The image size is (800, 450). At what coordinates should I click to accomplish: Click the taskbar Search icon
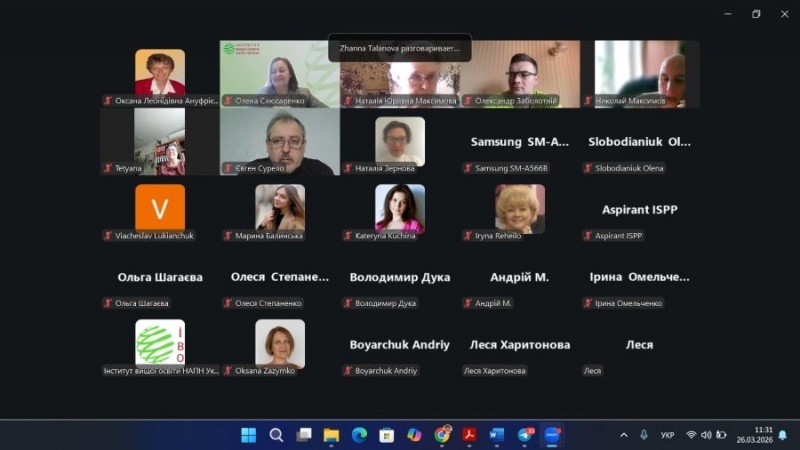[x=277, y=435]
